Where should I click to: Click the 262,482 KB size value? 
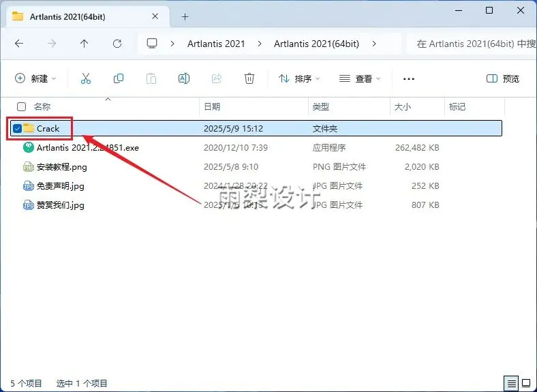pos(417,148)
